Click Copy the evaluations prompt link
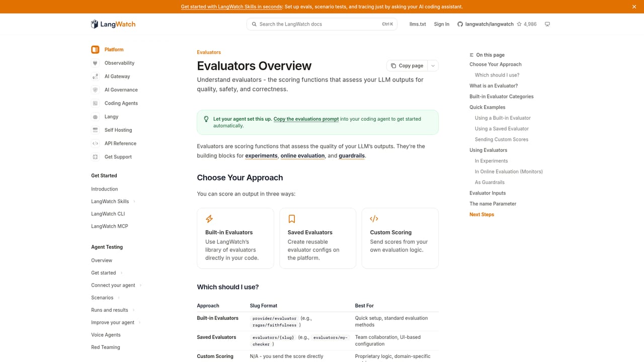Image resolution: width=644 pixels, height=362 pixels. click(306, 119)
